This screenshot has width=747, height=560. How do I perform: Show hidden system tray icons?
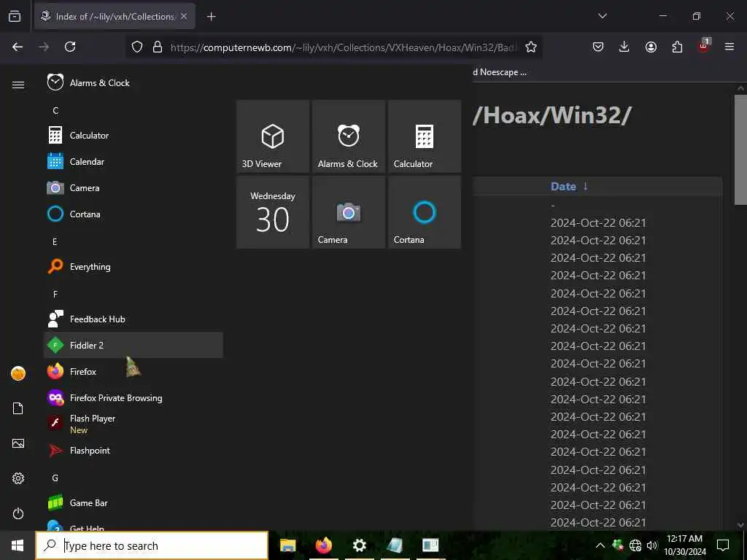(x=600, y=545)
